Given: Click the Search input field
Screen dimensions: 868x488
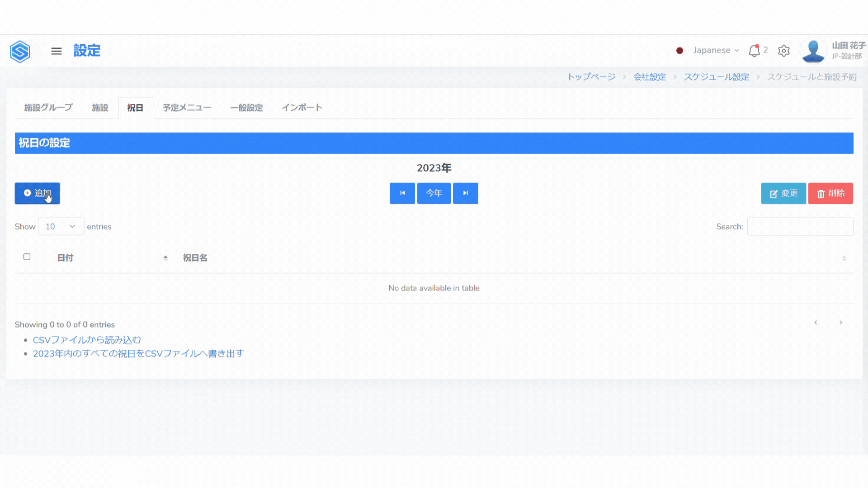Looking at the screenshot, I should pos(800,226).
